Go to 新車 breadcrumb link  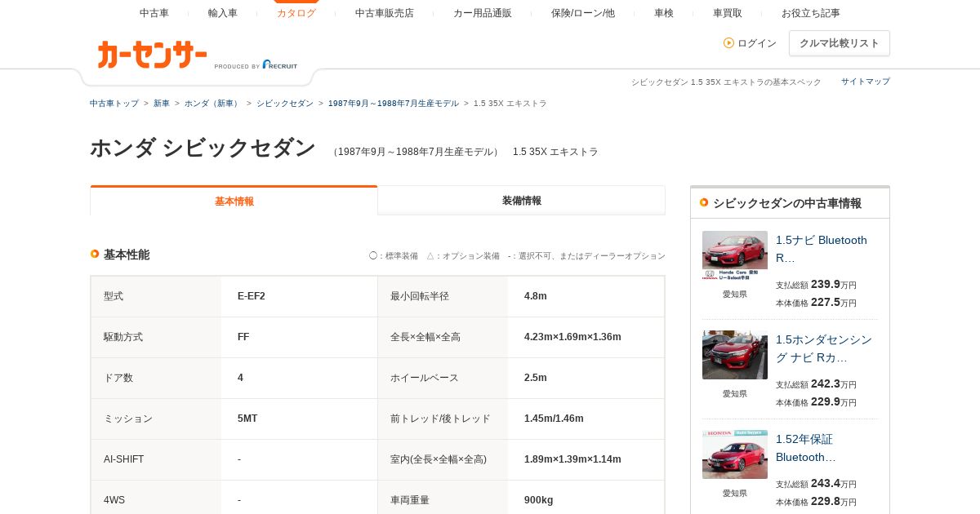click(162, 104)
